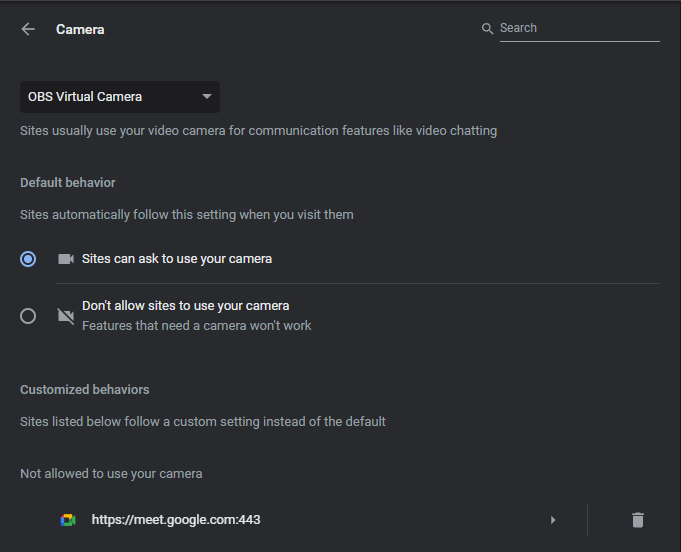Select the 'Don't allow sites' radio button

(x=28, y=316)
